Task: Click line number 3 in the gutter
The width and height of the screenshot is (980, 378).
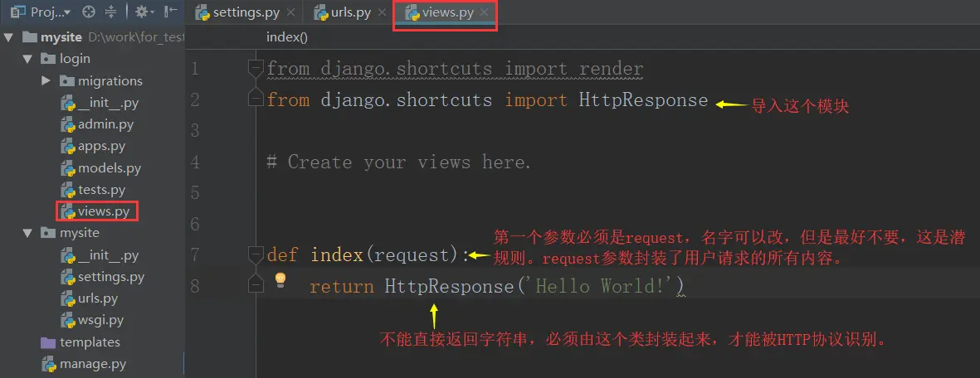Action: pyautogui.click(x=194, y=131)
